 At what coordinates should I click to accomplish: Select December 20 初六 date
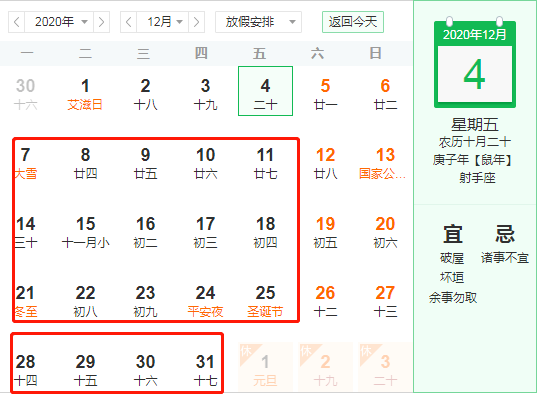pos(385,233)
